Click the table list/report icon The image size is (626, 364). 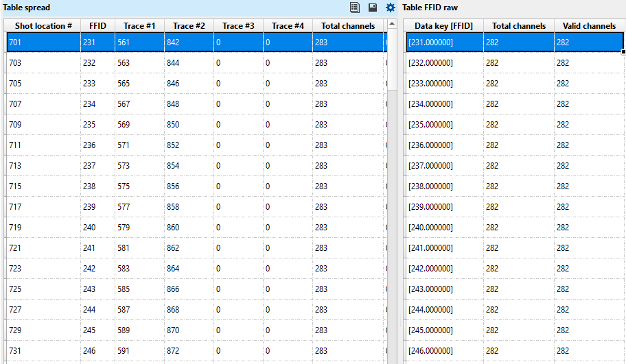[x=355, y=8]
